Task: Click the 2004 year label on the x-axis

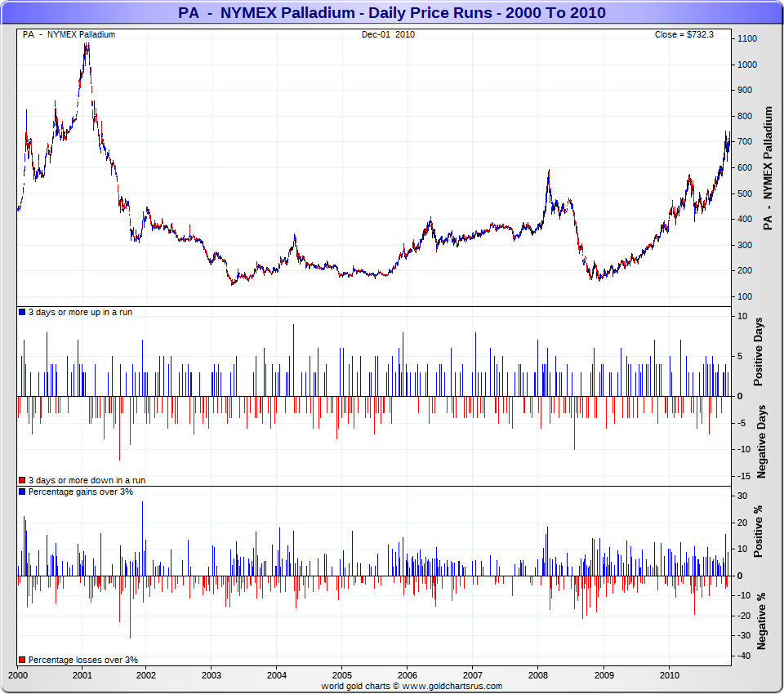Action: coord(277,675)
